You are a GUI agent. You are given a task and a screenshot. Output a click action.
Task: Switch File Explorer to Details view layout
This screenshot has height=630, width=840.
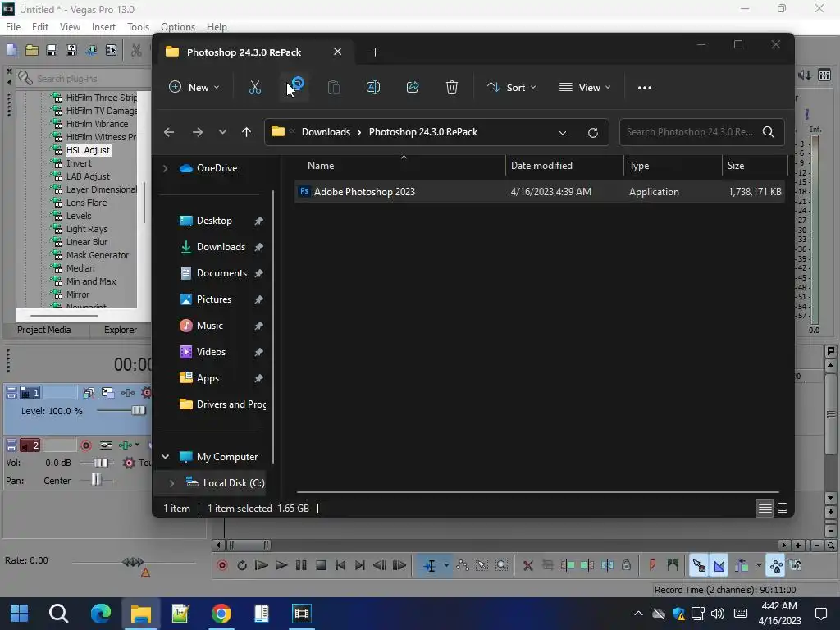pos(765,507)
